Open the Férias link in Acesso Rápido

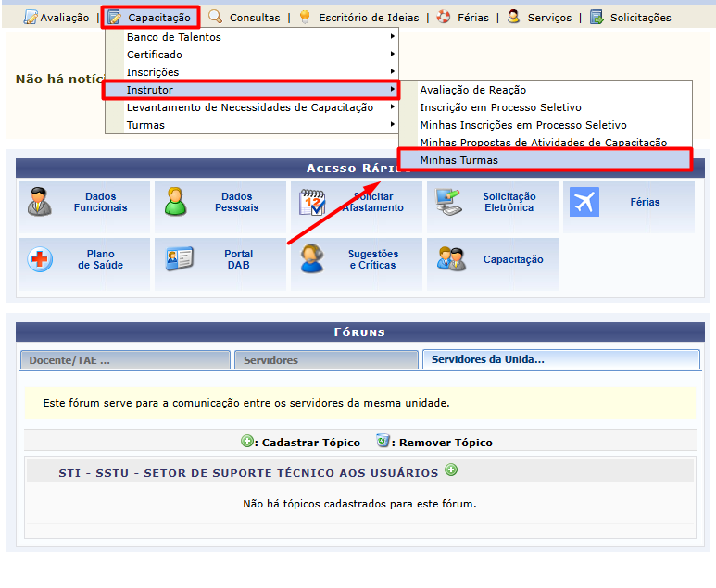(x=645, y=202)
